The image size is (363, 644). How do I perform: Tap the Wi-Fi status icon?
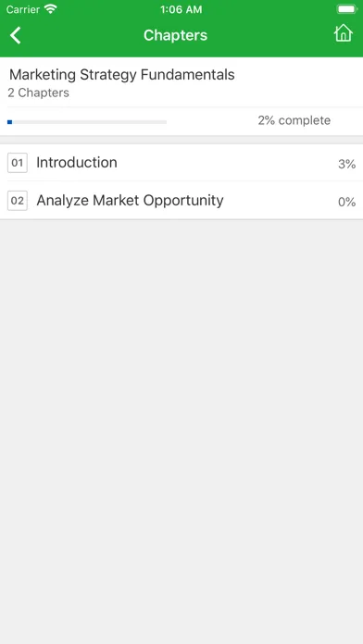pyautogui.click(x=51, y=9)
